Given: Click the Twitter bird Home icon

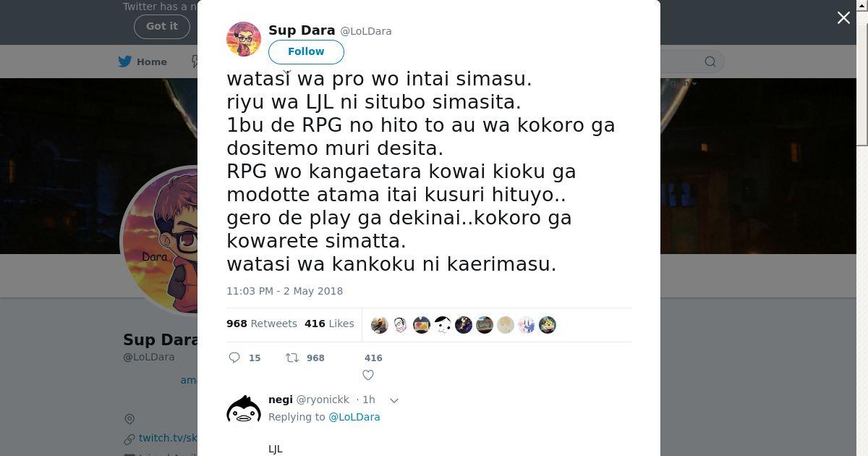Looking at the screenshot, I should 125,62.
